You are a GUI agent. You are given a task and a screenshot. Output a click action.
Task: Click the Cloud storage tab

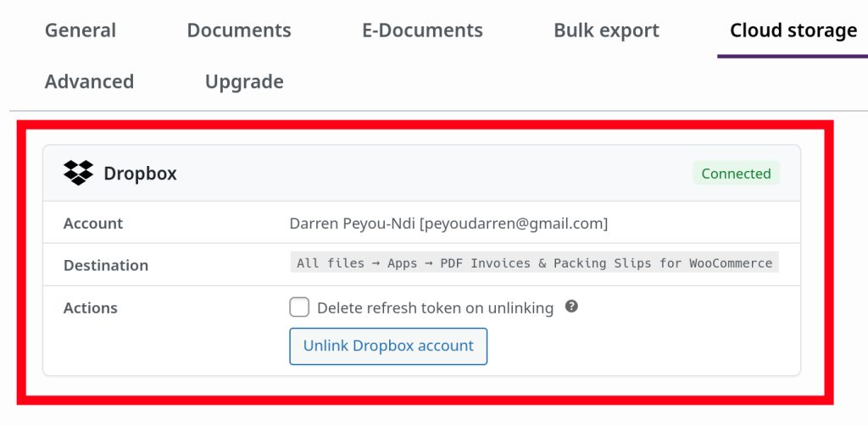tap(793, 30)
